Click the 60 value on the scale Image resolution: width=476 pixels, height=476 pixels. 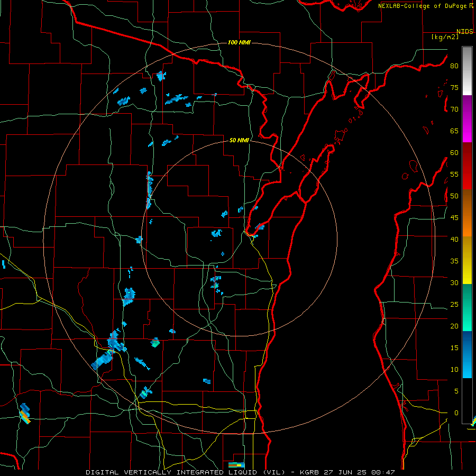[454, 153]
